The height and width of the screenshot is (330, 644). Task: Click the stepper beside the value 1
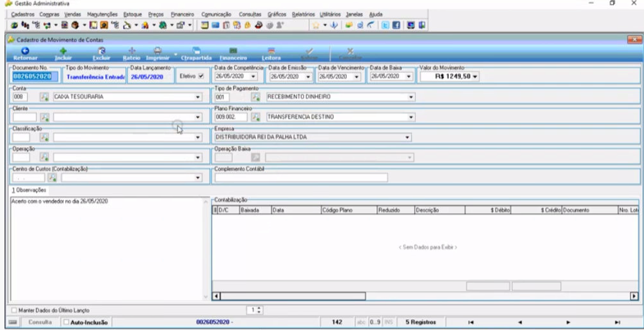(x=259, y=310)
